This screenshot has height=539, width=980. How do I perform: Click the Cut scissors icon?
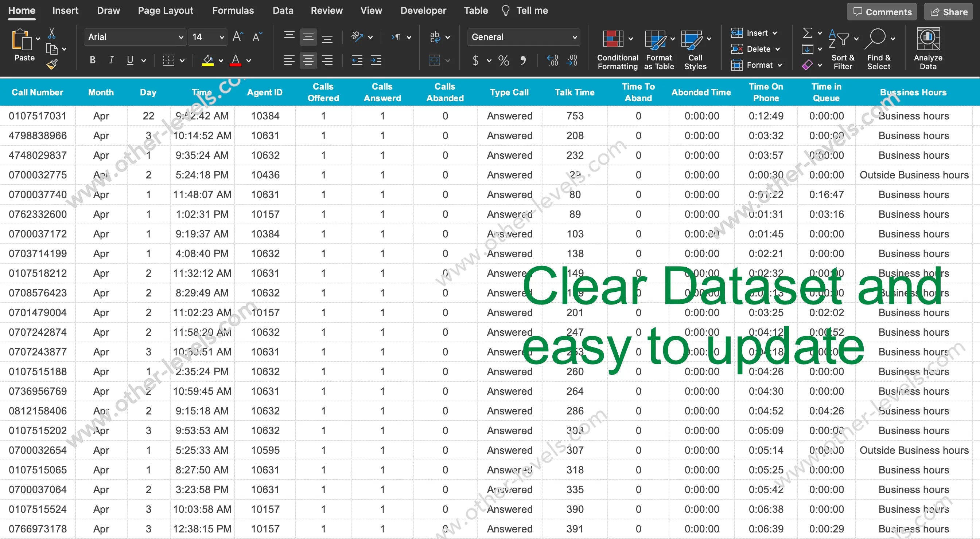[52, 34]
